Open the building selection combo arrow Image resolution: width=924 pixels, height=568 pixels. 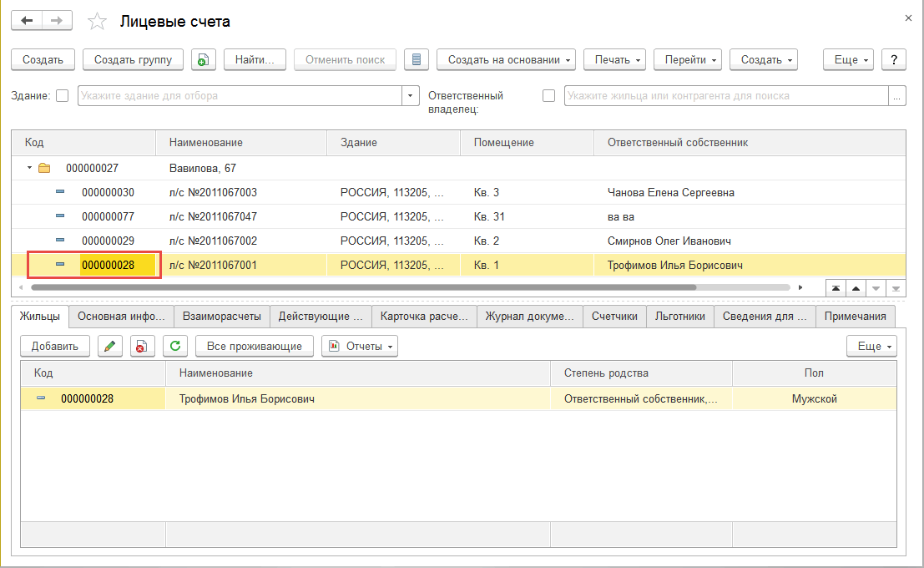[x=410, y=96]
